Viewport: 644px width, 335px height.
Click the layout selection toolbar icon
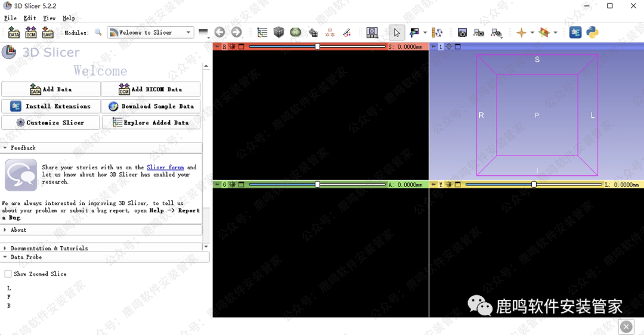[372, 33]
